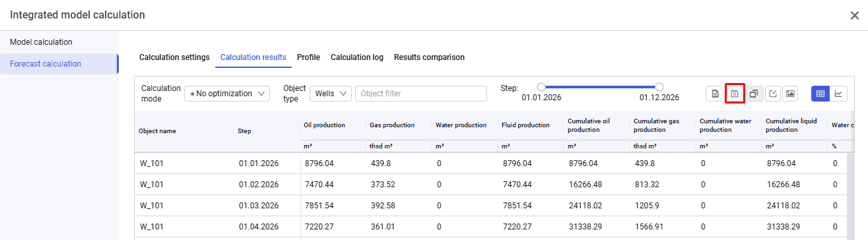Click cumulative gas value 1566.91

[x=649, y=226]
